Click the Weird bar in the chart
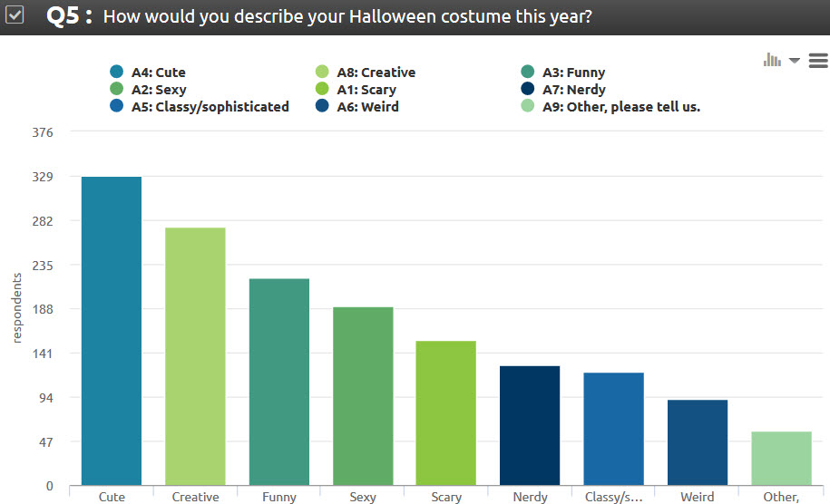830x504 pixels. [x=698, y=442]
